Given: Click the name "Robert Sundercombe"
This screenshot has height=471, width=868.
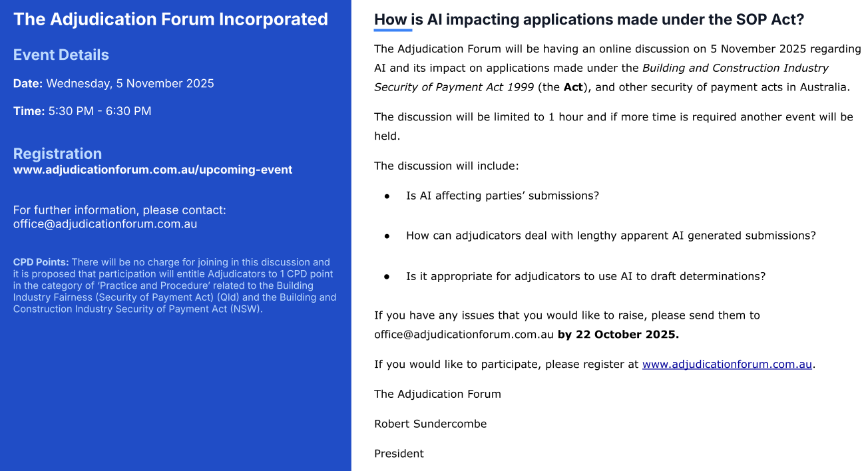Looking at the screenshot, I should coord(430,424).
